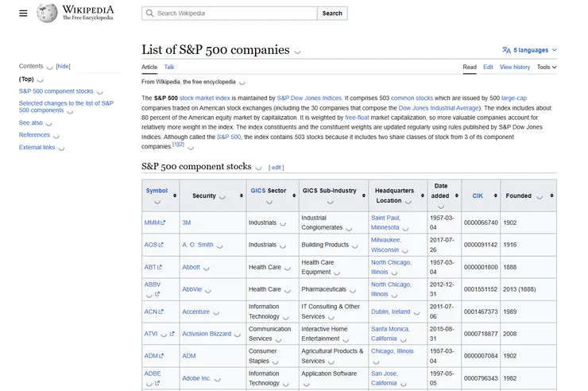
Task: Open the Edit tab
Action: click(488, 67)
